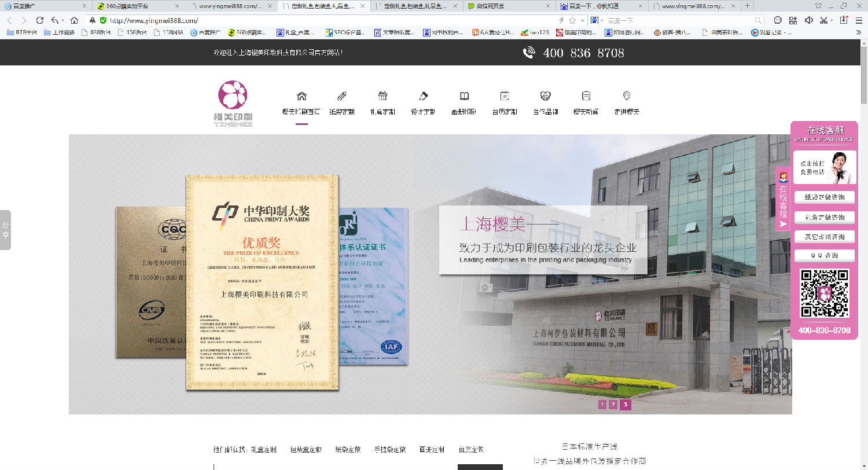Close the 百度推广 tab
The width and height of the screenshot is (868, 470).
click(86, 6)
